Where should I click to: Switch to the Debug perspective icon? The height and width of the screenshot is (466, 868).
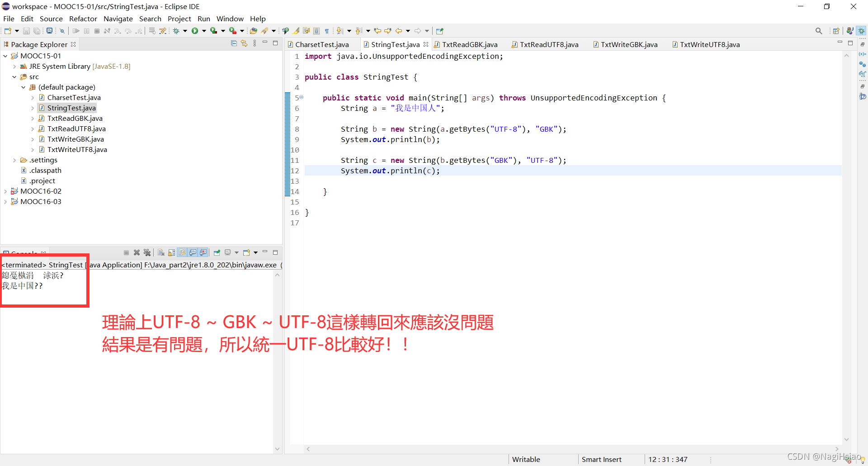[x=861, y=31]
